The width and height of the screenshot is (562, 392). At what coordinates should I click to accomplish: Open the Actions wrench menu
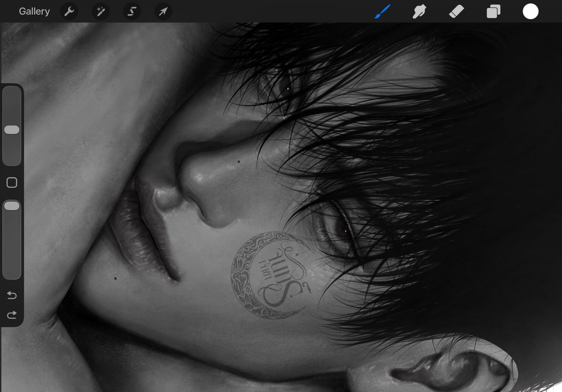tap(69, 12)
